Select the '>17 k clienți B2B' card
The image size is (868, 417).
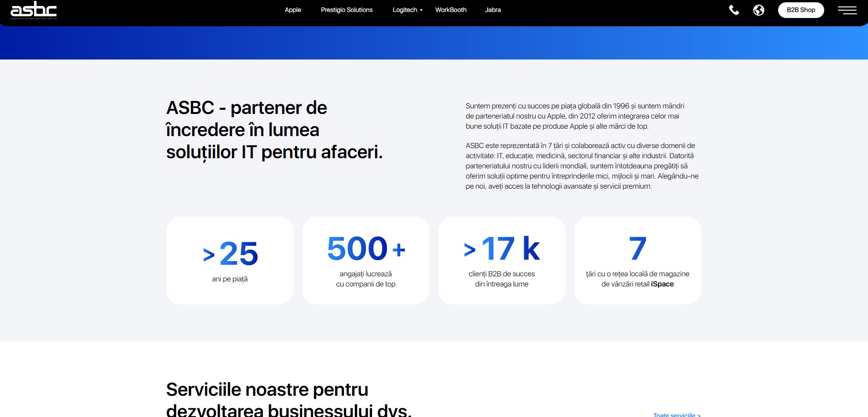pyautogui.click(x=502, y=261)
